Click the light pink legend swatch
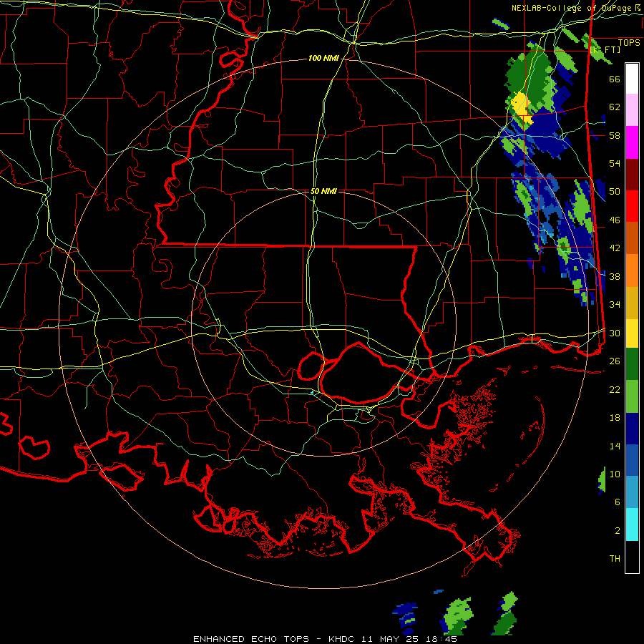 632,110
